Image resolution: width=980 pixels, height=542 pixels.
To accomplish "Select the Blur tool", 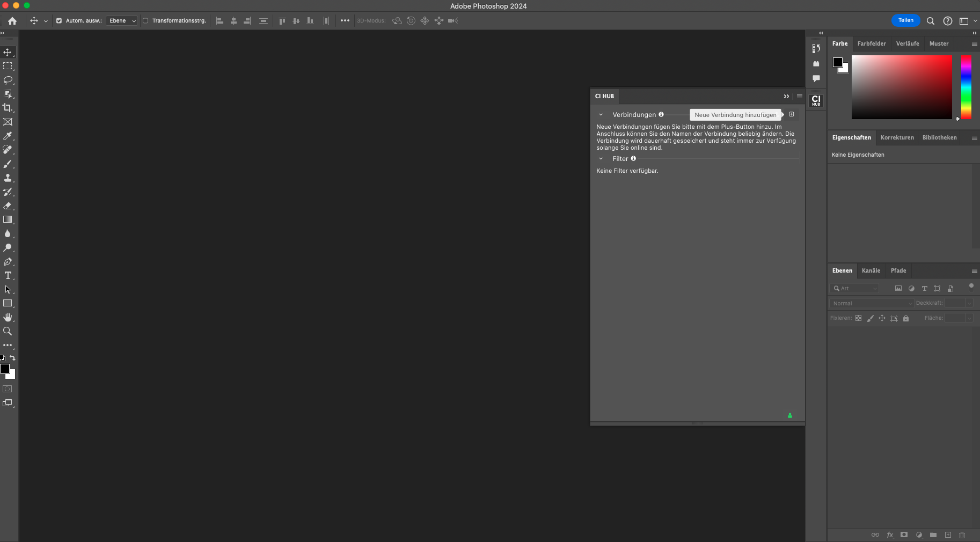I will [x=8, y=233].
